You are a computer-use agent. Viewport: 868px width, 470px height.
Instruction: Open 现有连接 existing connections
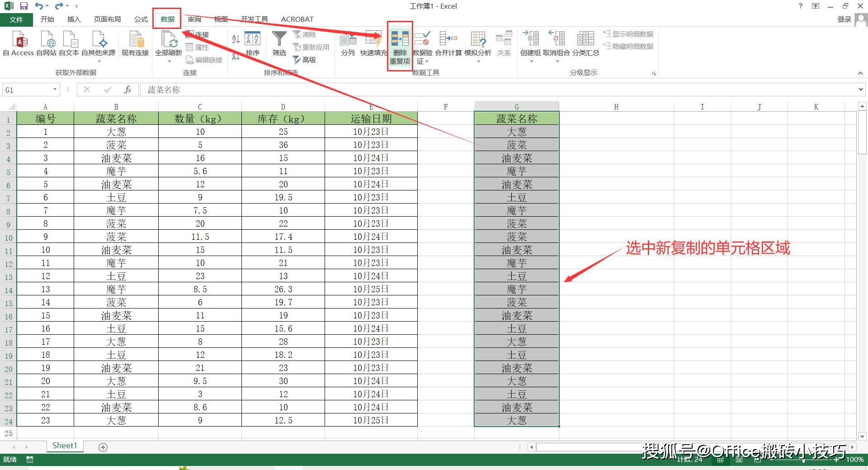point(135,43)
